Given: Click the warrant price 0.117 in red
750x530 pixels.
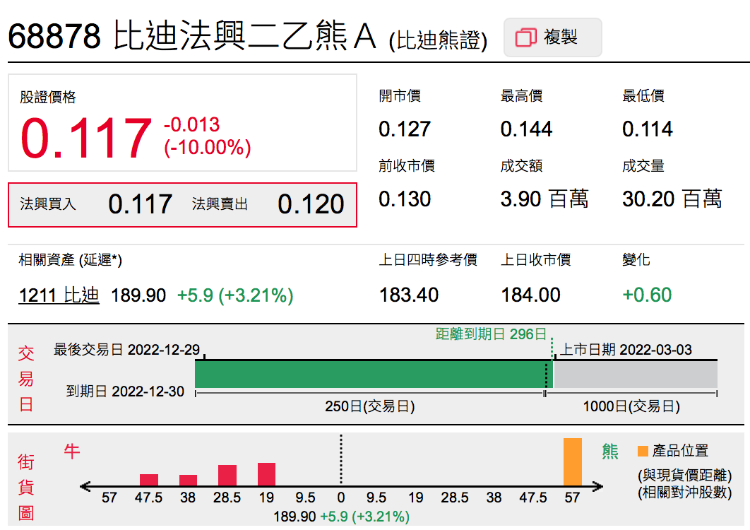Looking at the screenshot, I should click(86, 138).
